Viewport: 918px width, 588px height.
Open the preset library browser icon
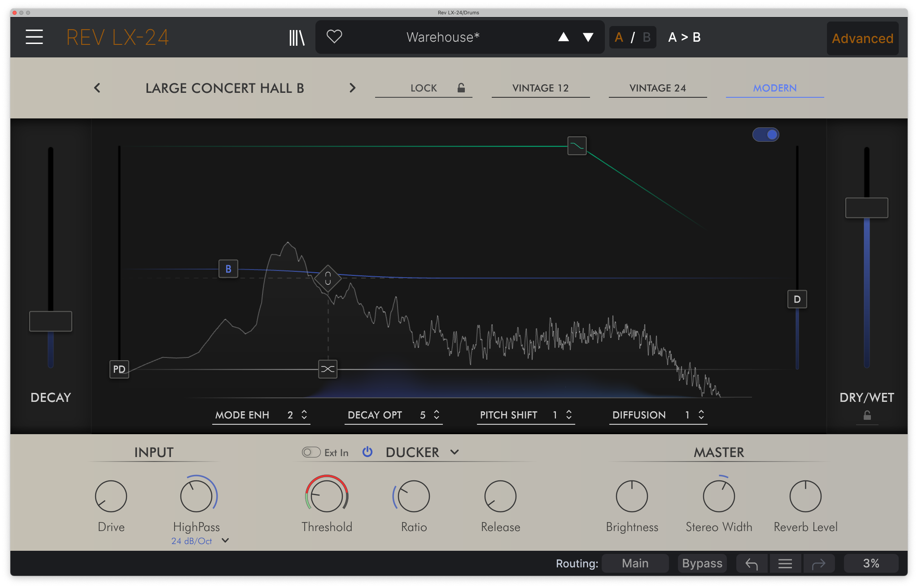(x=297, y=38)
